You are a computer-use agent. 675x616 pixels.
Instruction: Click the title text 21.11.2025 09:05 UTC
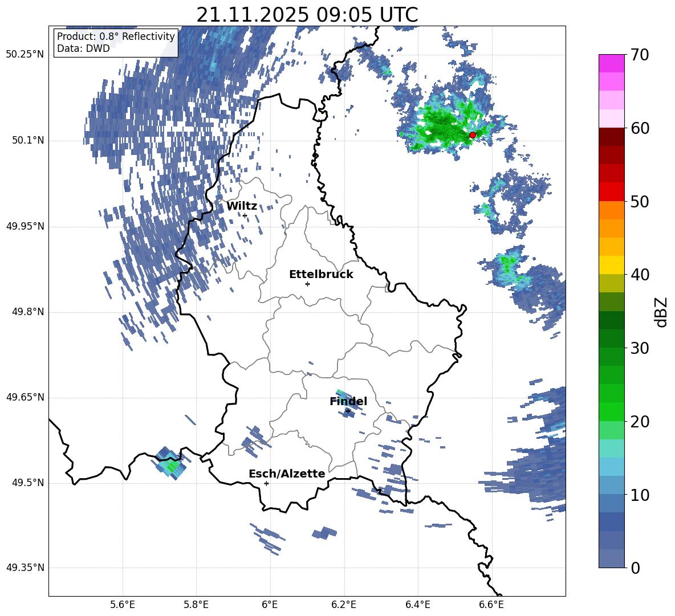tap(307, 15)
